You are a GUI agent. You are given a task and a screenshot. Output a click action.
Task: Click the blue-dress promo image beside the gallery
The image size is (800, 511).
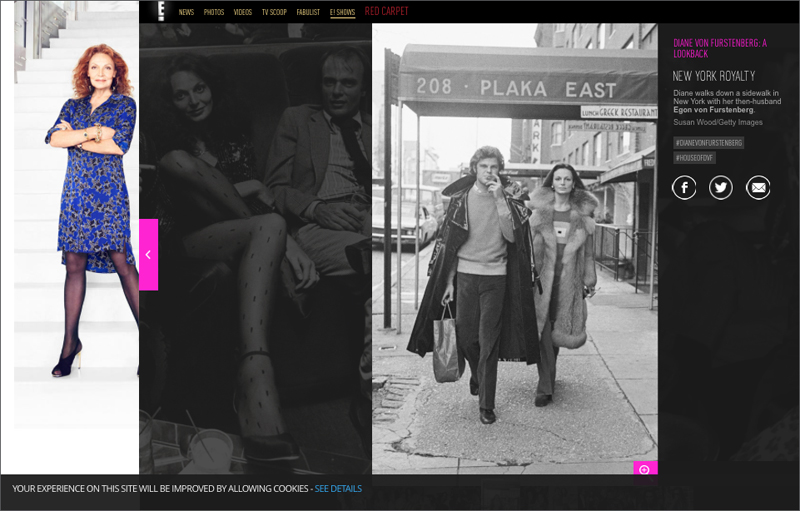[x=77, y=214]
